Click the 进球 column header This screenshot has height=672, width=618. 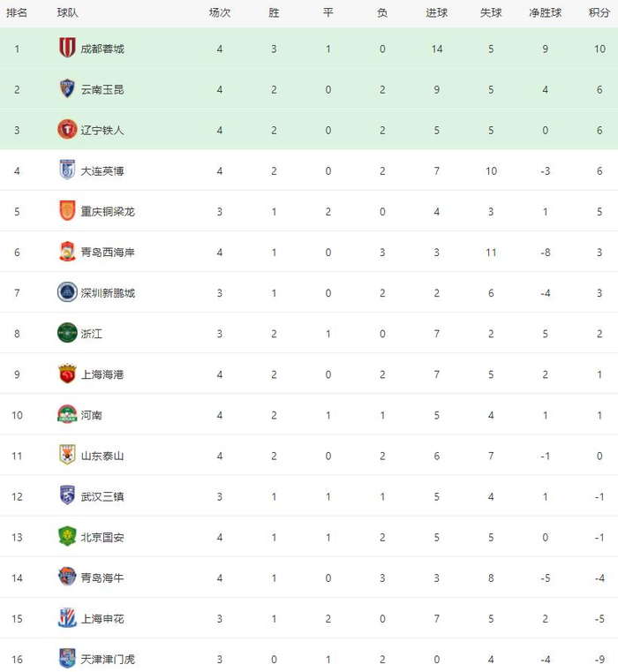click(x=436, y=13)
